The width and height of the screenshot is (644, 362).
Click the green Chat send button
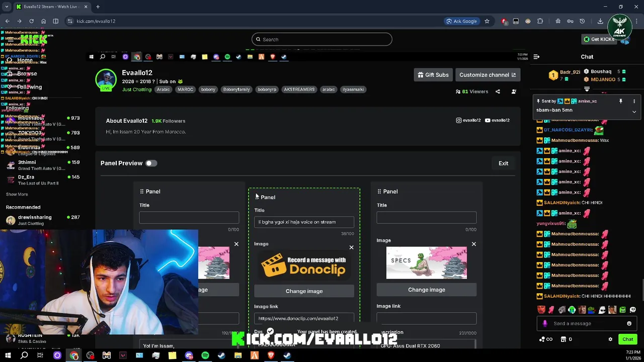(627, 339)
